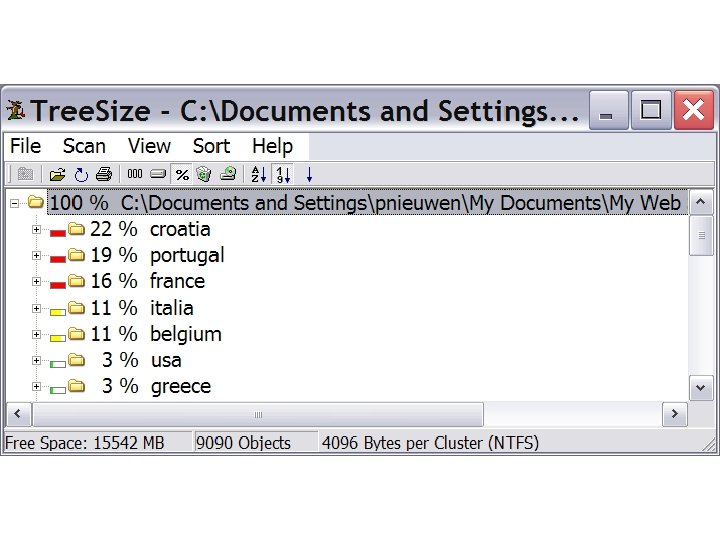Click the belgium folder icon
Image resolution: width=720 pixels, height=540 pixels.
pos(77,333)
